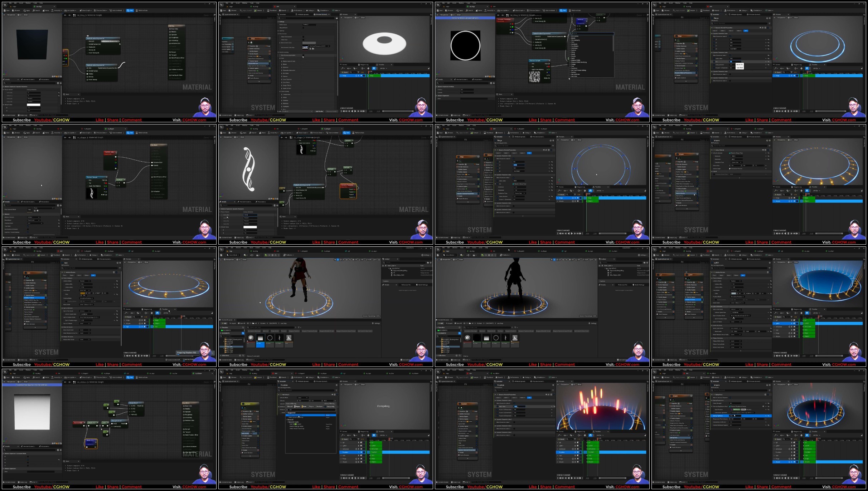Switch to Parameters tab in dark-square M_Ring frame
Screen dimensions: 868x491
coord(45,79)
